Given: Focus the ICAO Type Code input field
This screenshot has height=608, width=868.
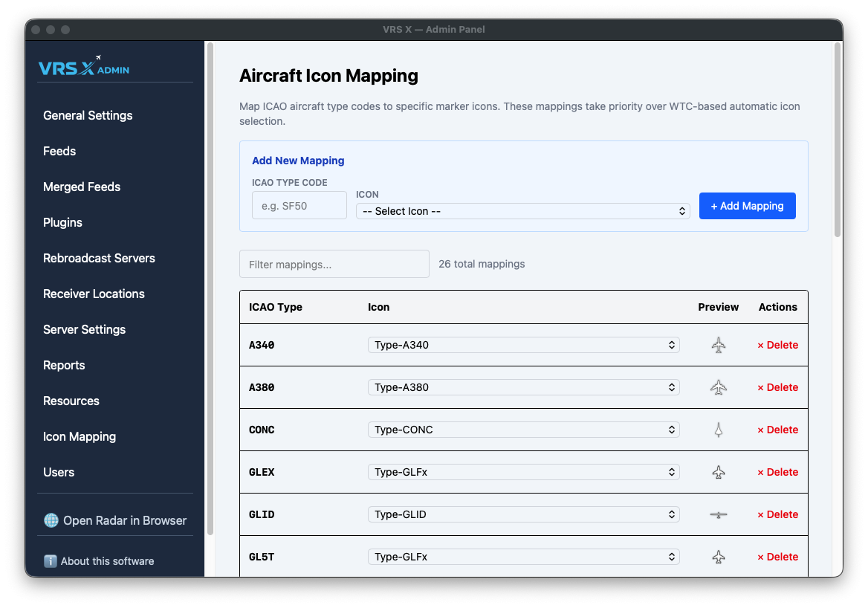Looking at the screenshot, I should (299, 206).
